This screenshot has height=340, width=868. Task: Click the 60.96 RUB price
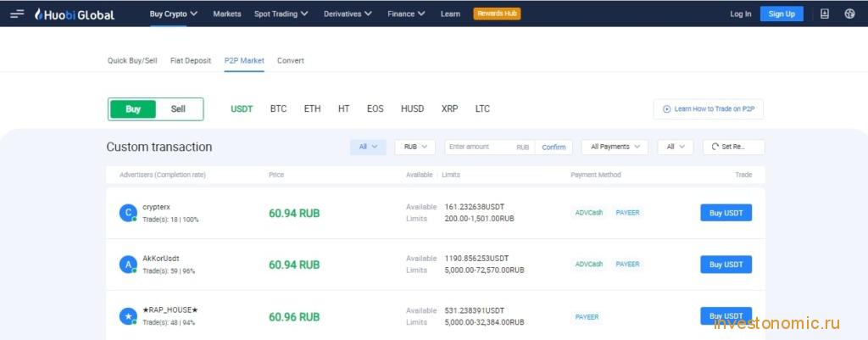tap(294, 317)
